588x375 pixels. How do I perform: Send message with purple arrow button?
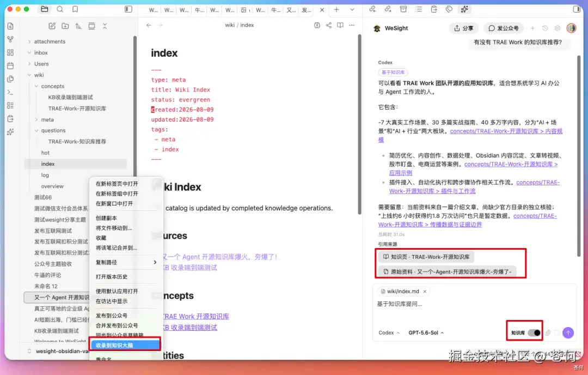(568, 332)
